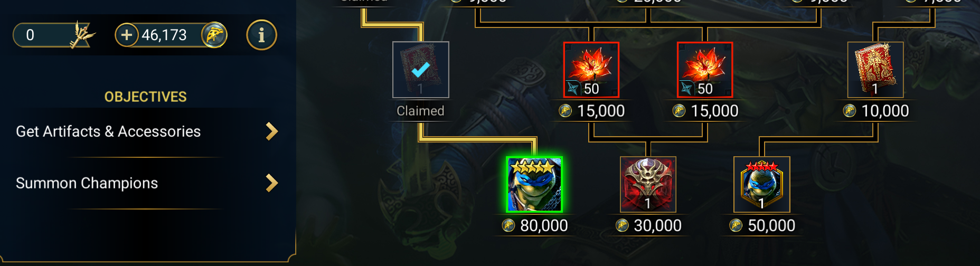Select the first red flower reward costing 15,000
Viewport: 980px width, 266px height.
(x=591, y=70)
